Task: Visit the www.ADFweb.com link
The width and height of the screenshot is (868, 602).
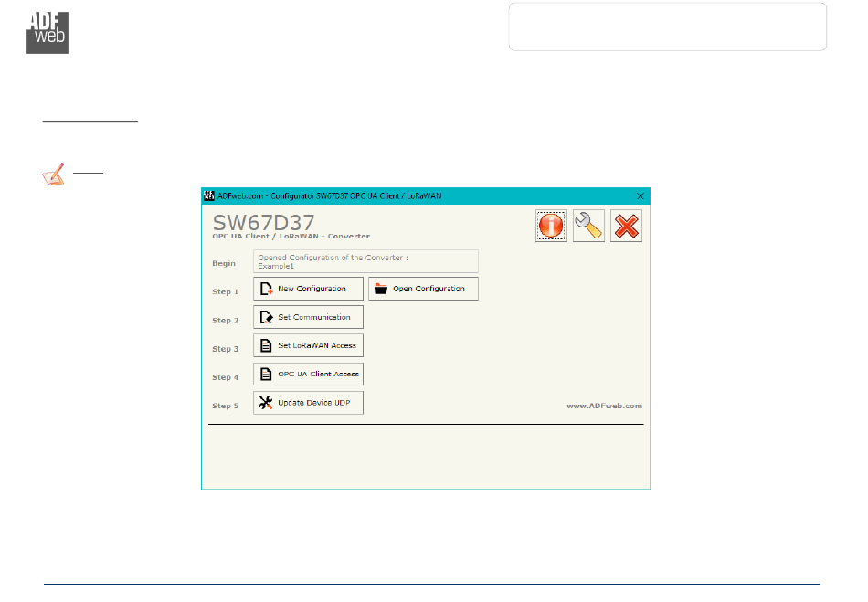Action: click(x=604, y=406)
